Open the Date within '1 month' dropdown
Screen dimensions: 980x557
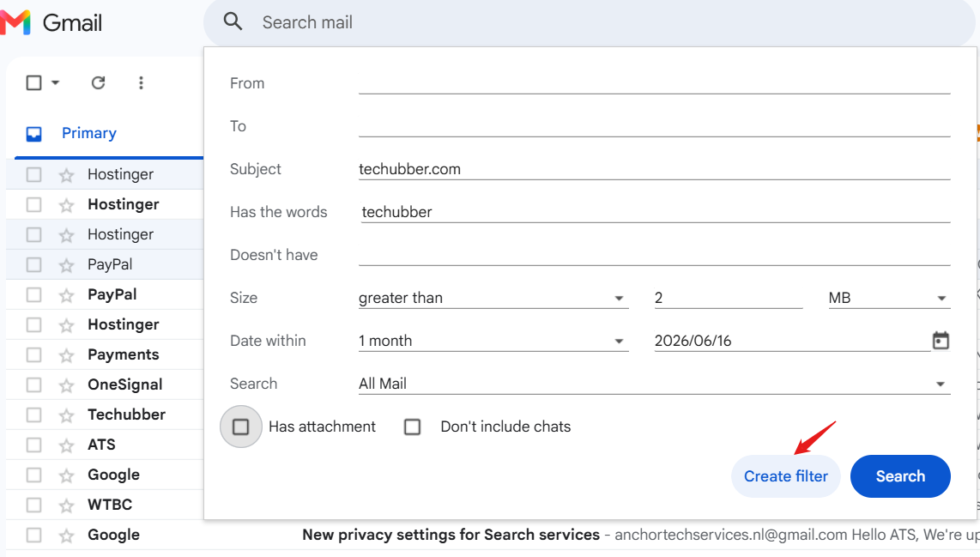[x=493, y=341]
